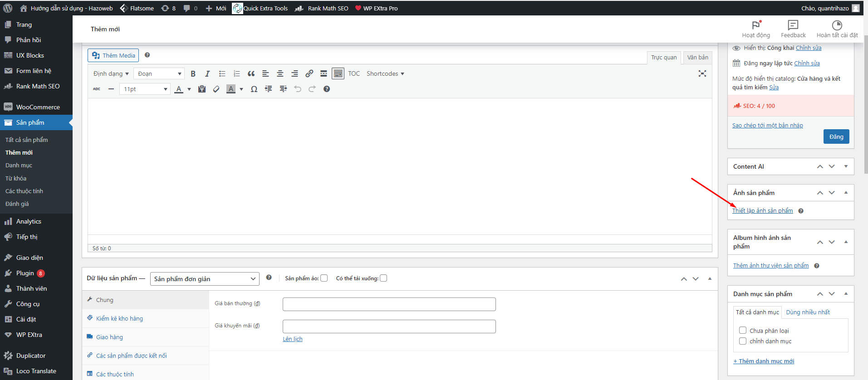This screenshot has height=380, width=868.
Task: Expand the Shortcodes dropdown menu
Action: 385,74
